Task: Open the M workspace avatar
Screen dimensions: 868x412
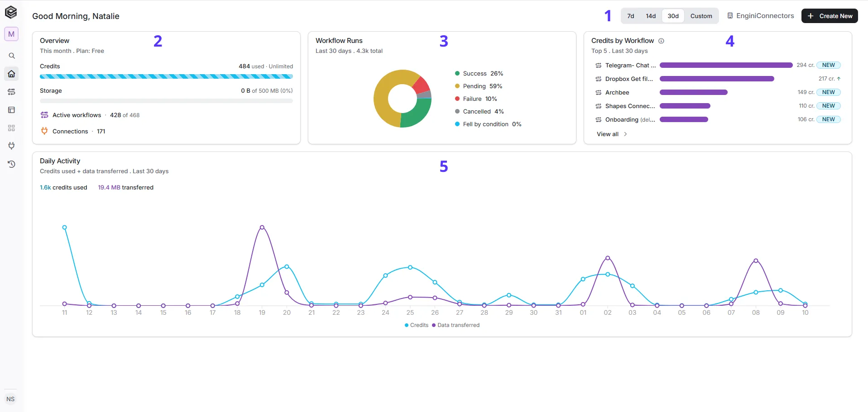Action: (11, 34)
